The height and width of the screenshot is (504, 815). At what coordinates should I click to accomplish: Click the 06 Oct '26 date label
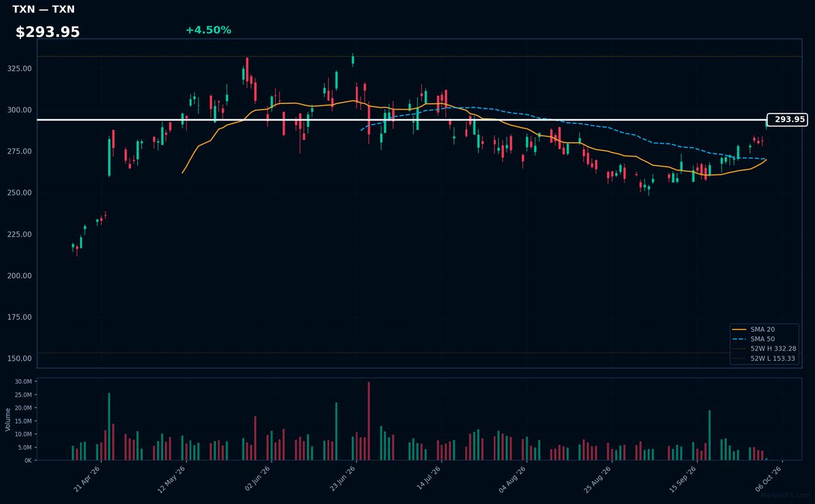tap(768, 478)
